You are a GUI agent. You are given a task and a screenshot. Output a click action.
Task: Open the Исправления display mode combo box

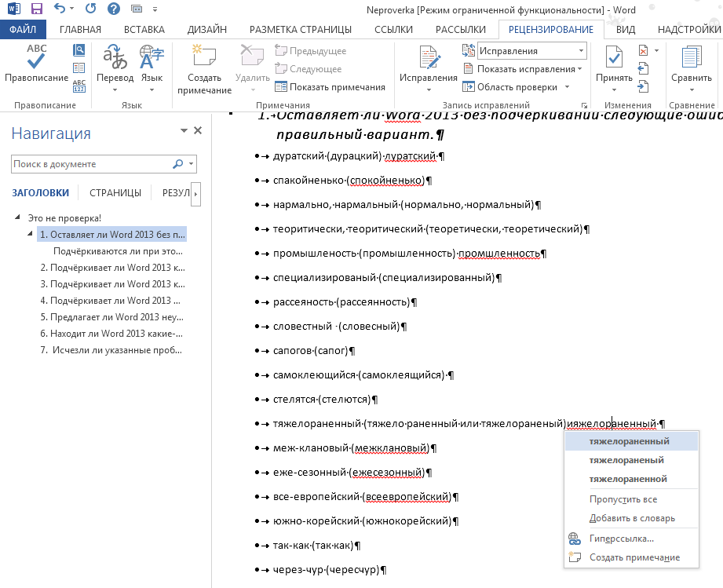pyautogui.click(x=532, y=51)
